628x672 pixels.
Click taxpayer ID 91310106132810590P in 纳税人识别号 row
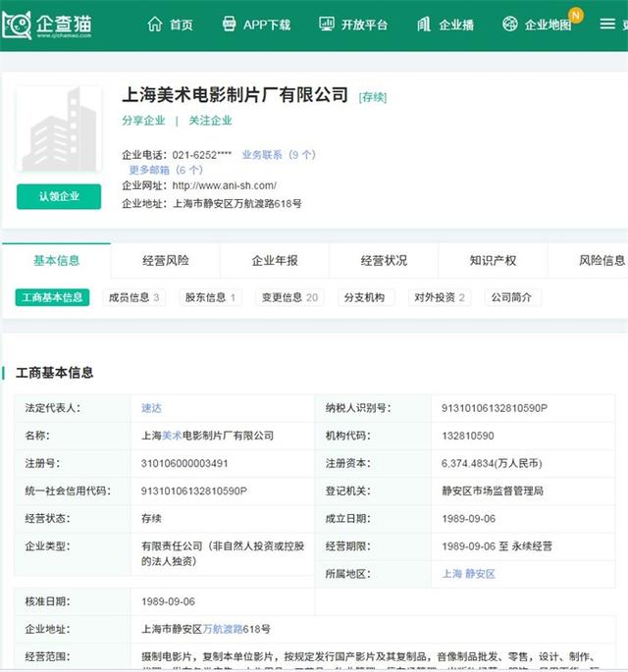coord(495,408)
